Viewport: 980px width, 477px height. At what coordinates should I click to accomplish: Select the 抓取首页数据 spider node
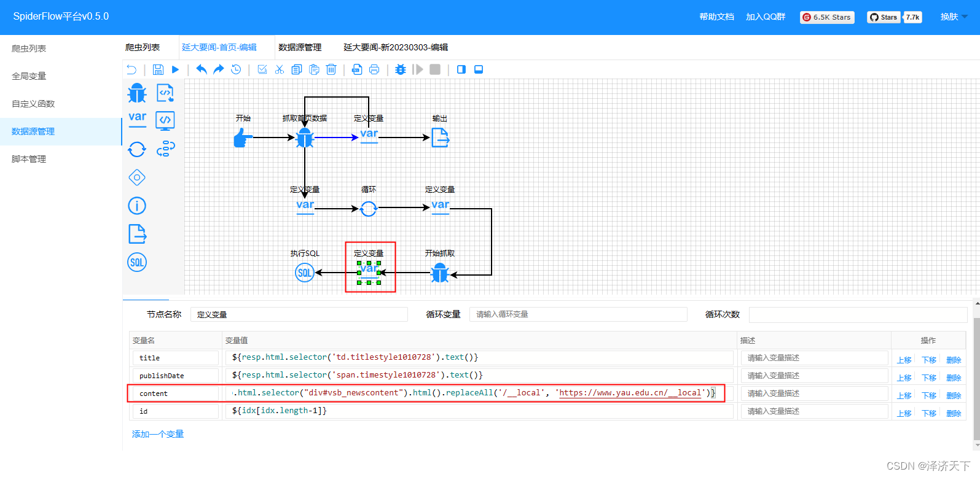point(305,138)
